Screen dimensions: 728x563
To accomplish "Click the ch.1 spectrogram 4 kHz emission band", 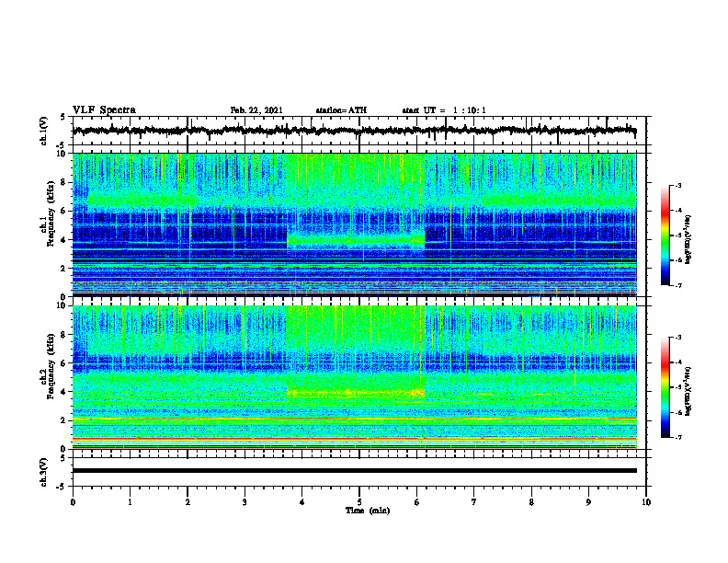I will coord(356,241).
